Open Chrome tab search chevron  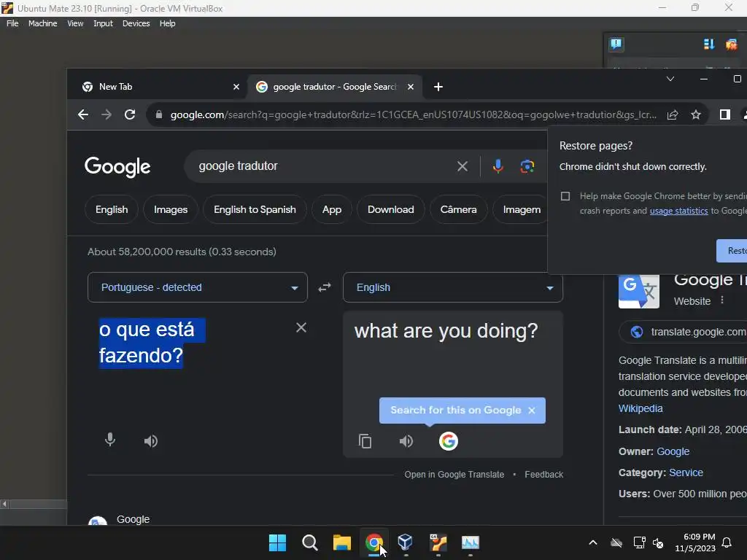(670, 79)
